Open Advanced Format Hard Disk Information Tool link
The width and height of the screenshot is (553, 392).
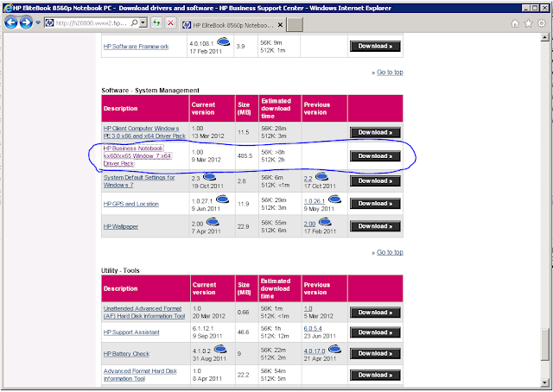tap(140, 375)
